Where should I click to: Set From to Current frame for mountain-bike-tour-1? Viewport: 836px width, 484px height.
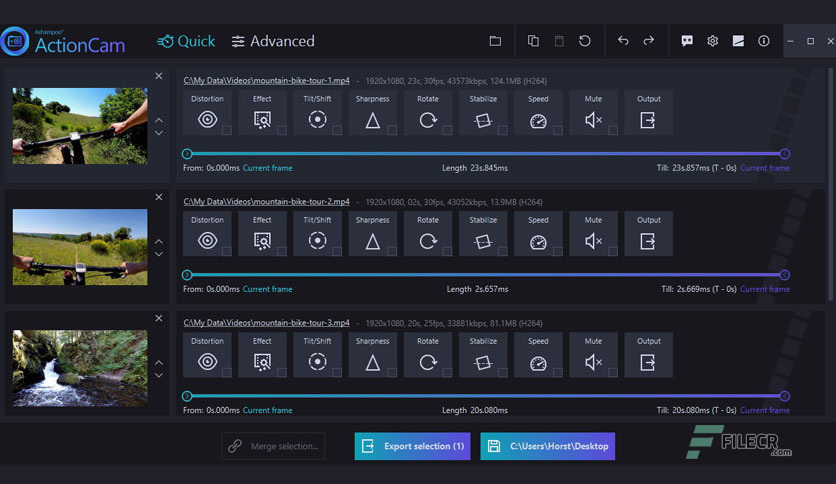point(268,168)
